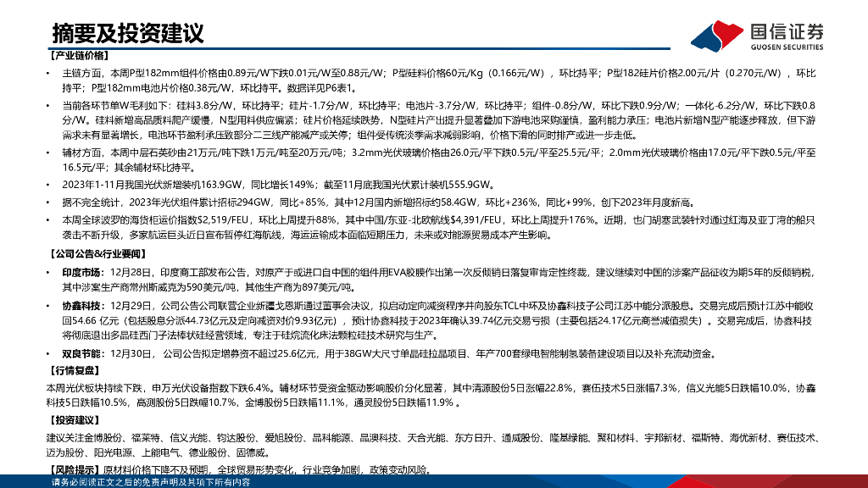Click the bullet beginning 辅材方面

[439, 160]
